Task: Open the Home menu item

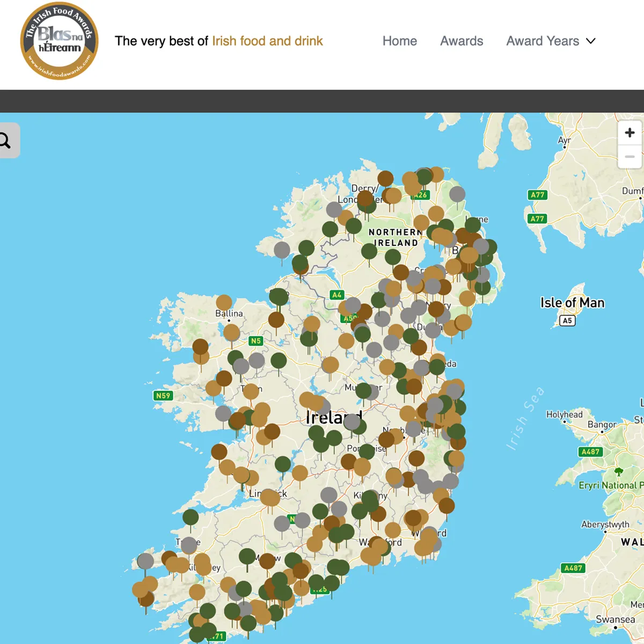Action: point(399,41)
